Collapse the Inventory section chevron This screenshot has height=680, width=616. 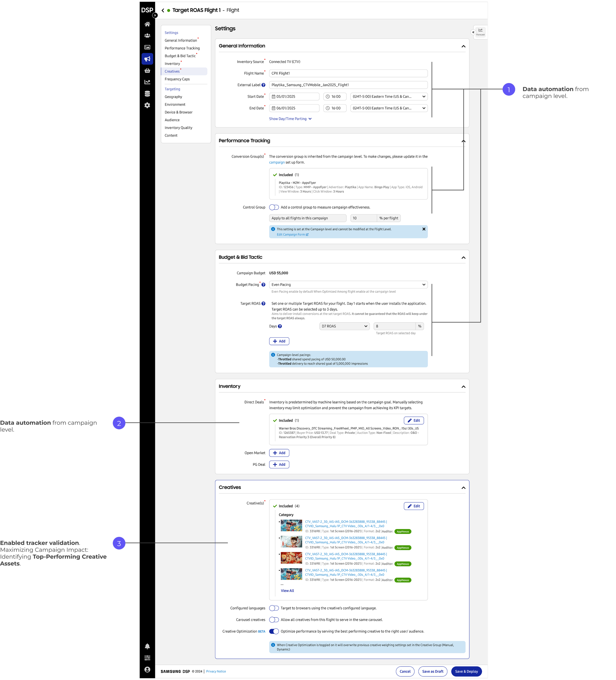[x=463, y=387]
